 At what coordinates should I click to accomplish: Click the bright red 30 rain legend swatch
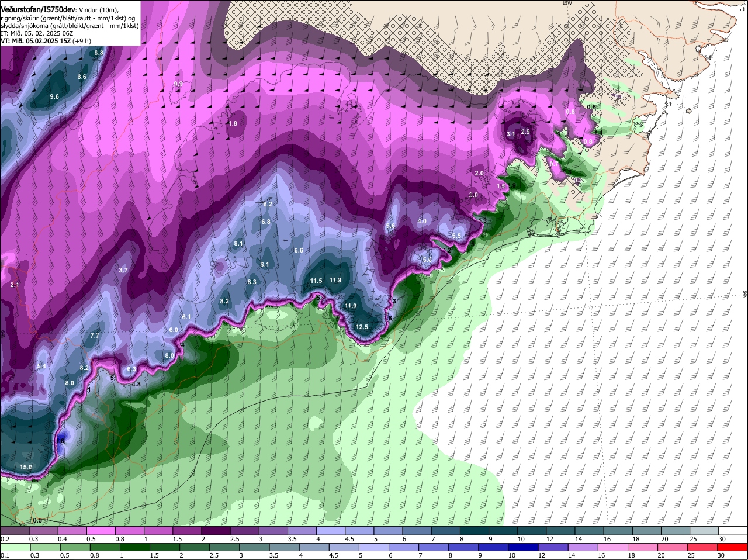tap(733, 547)
